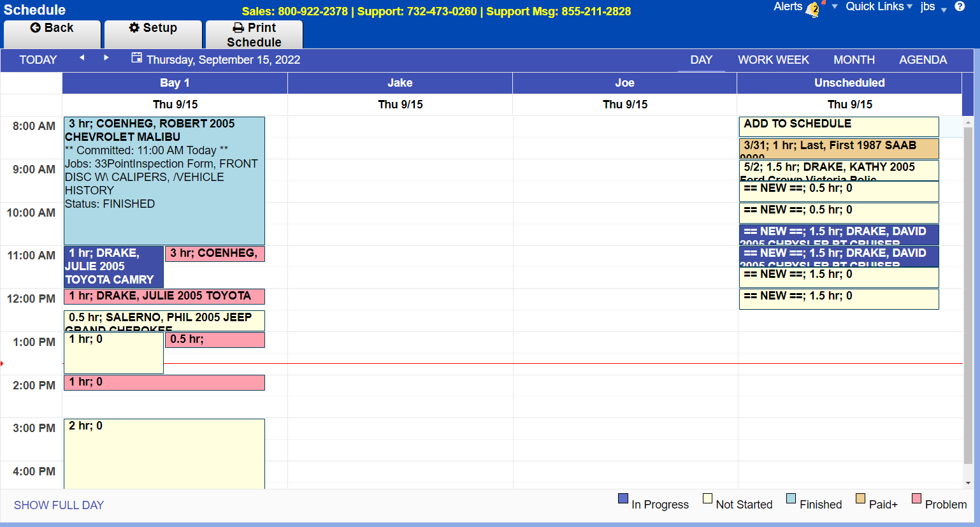
Task: Open the 3/31 Last, First 1987 SAAB item
Action: (x=839, y=148)
